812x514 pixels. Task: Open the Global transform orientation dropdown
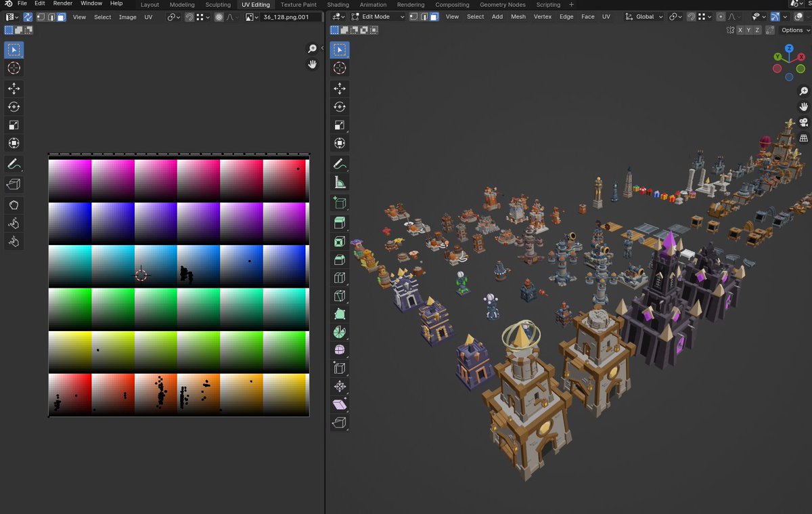click(x=644, y=17)
